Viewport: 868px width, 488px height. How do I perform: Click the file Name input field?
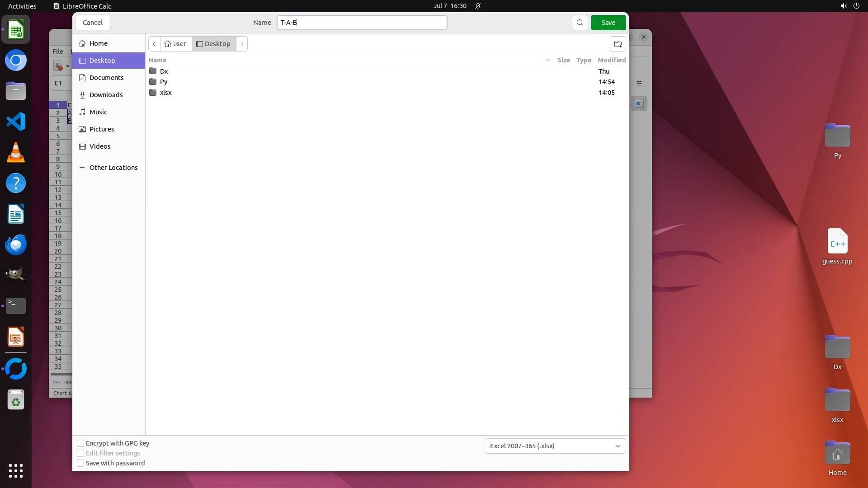click(x=362, y=23)
